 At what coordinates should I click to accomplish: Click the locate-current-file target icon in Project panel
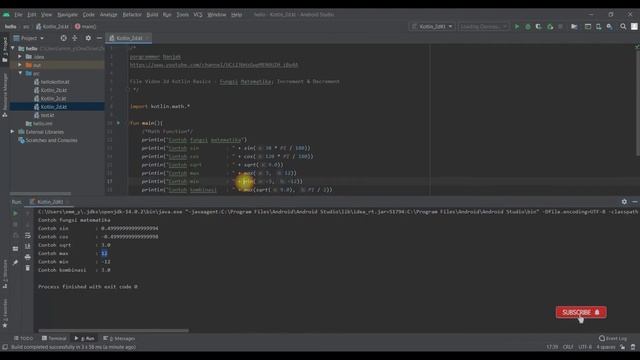point(63,38)
